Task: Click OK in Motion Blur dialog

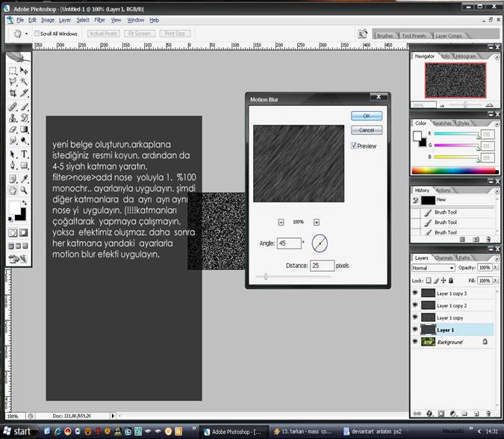Action: (367, 116)
